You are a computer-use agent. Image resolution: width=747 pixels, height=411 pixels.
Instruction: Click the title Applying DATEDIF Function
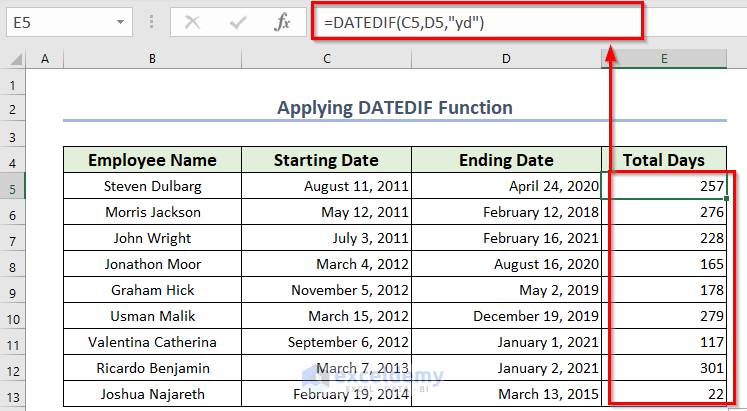(394, 108)
